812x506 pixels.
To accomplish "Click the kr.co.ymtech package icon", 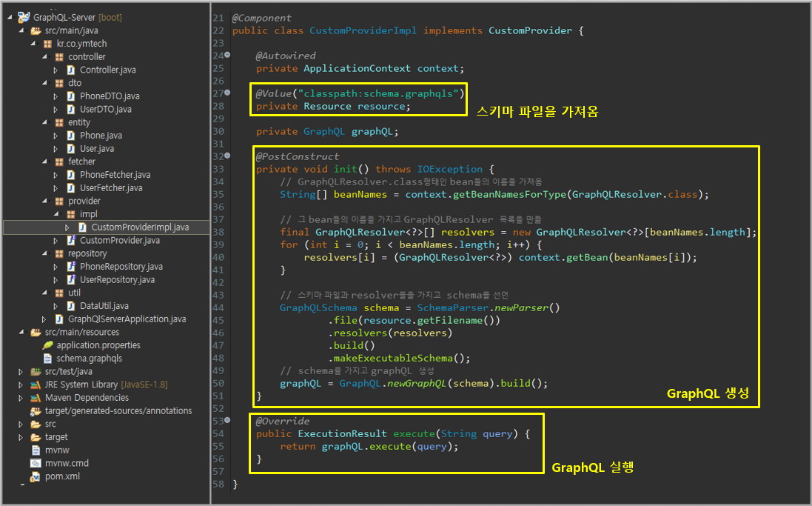I will pyautogui.click(x=47, y=44).
